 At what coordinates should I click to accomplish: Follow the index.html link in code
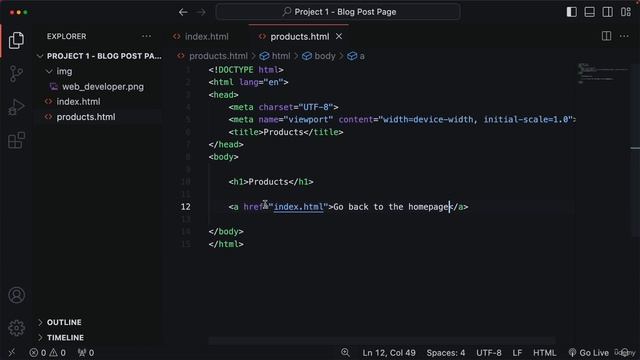[299, 207]
